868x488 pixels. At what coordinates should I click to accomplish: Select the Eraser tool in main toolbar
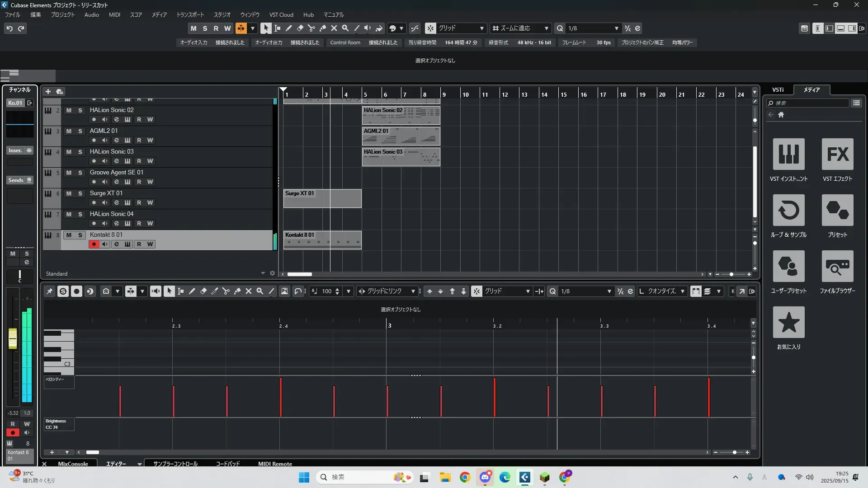pos(300,28)
